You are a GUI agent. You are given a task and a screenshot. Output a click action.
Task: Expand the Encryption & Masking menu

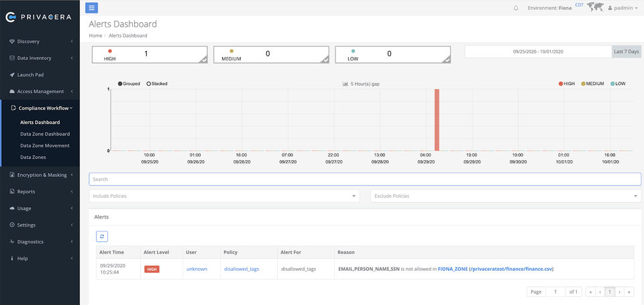40,175
